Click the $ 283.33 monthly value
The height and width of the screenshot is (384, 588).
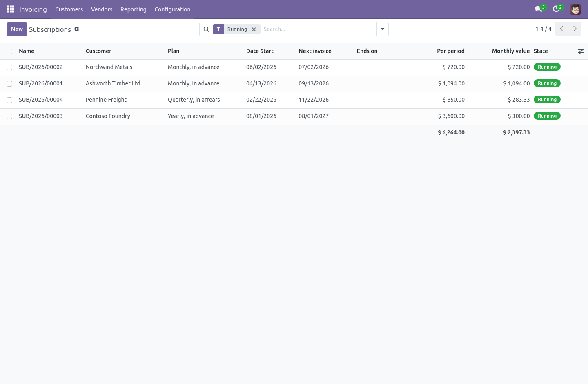tap(519, 100)
